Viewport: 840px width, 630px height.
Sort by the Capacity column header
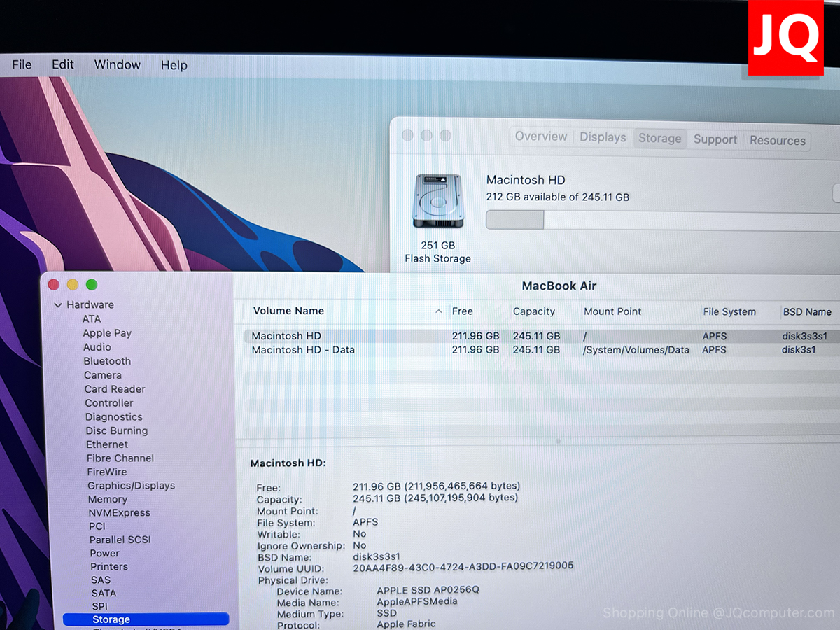pos(533,311)
